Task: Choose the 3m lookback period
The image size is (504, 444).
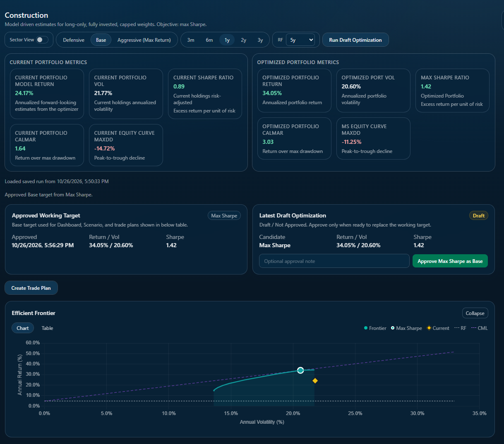Action: pos(191,40)
